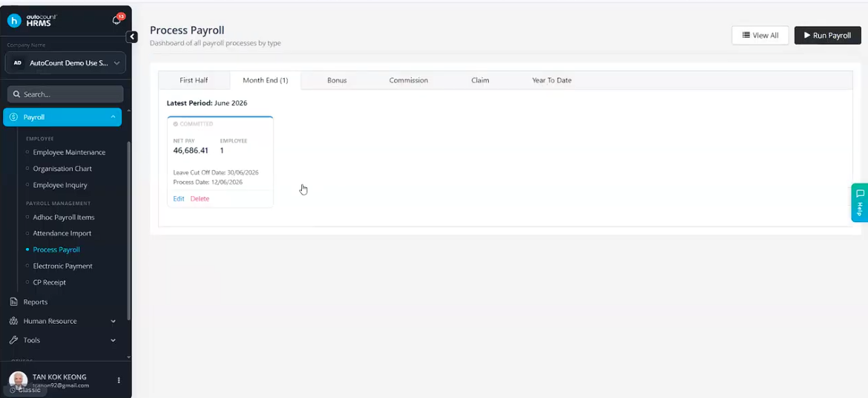Switch to Classic view
Image resolution: width=868 pixels, height=398 pixels.
click(x=25, y=390)
